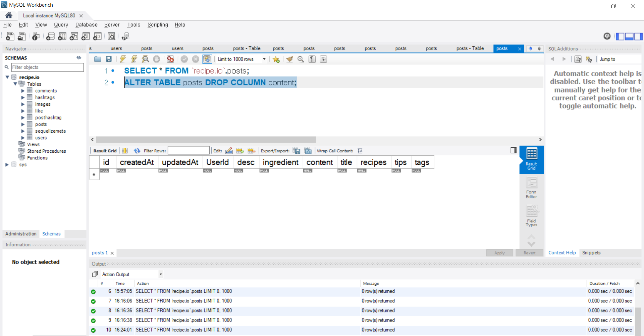This screenshot has height=336, width=644.
Task: Toggle Wrap Cell Content in the result grid
Action: (360, 151)
